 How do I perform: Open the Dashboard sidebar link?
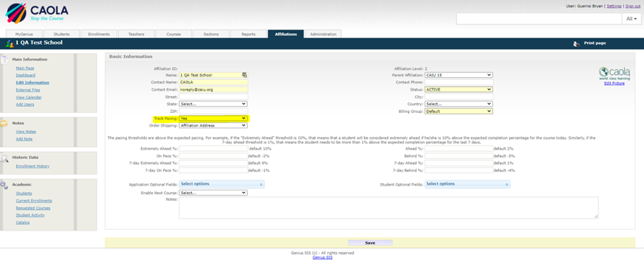point(26,75)
